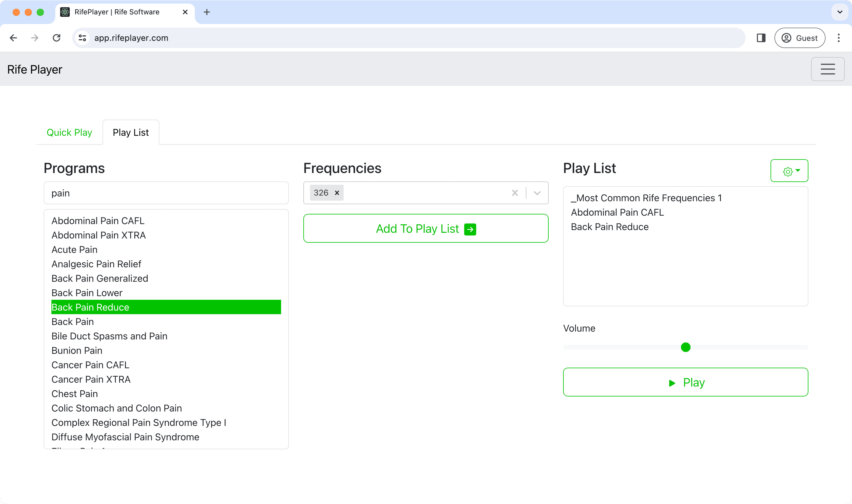This screenshot has width=852, height=504.
Task: Go forward with the browser forward arrow
Action: tap(35, 38)
